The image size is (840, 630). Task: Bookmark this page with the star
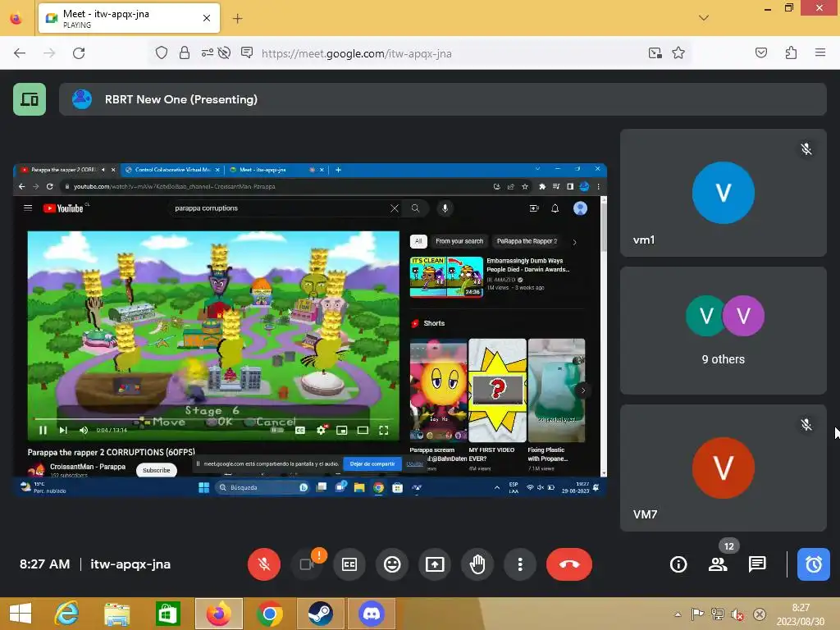click(678, 52)
